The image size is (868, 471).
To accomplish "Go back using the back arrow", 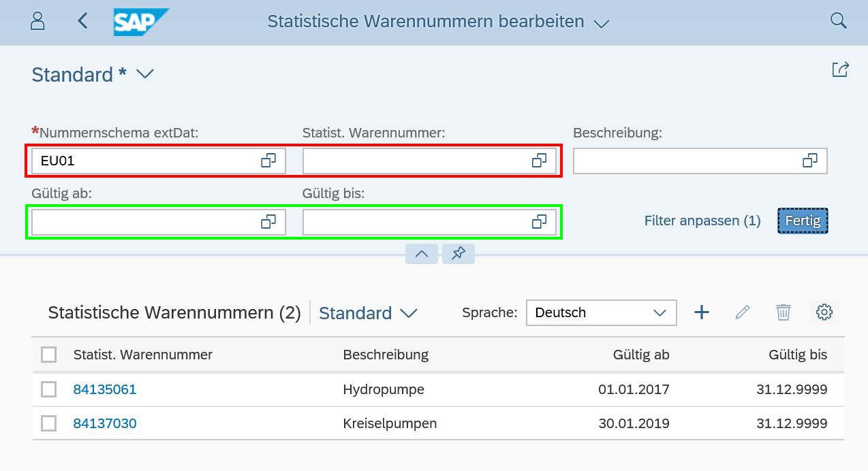I will pyautogui.click(x=82, y=21).
